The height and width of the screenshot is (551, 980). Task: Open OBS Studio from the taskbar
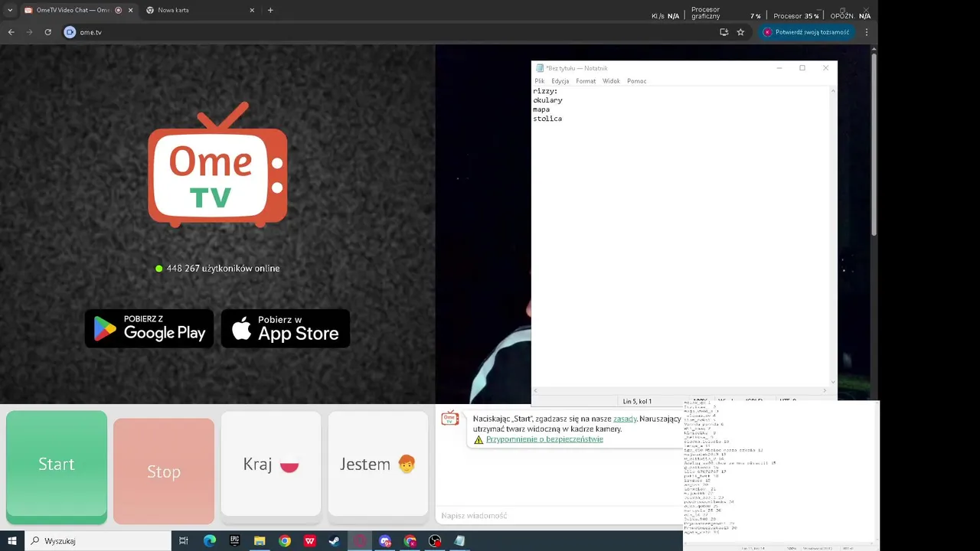435,541
